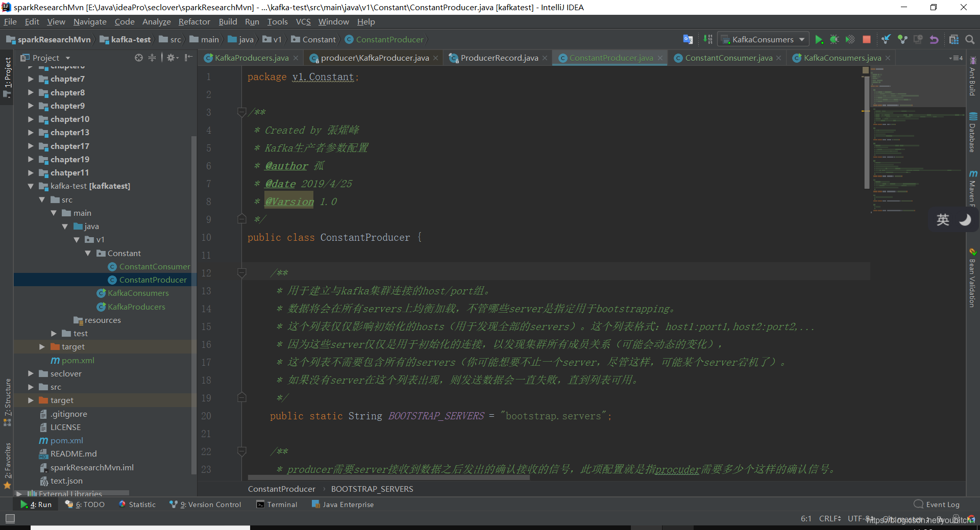Screen dimensions: 980x530
Task: Expand the orange target folder under kafka-test
Action: click(x=42, y=346)
